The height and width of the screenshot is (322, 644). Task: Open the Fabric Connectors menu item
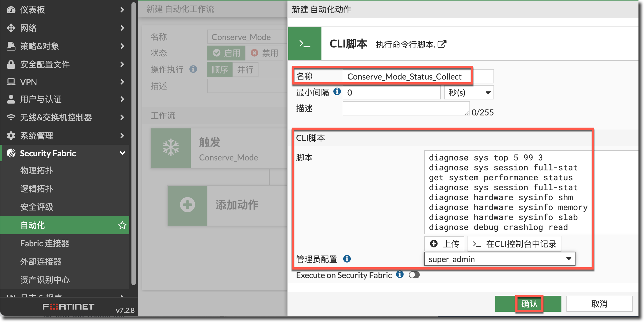(x=45, y=243)
